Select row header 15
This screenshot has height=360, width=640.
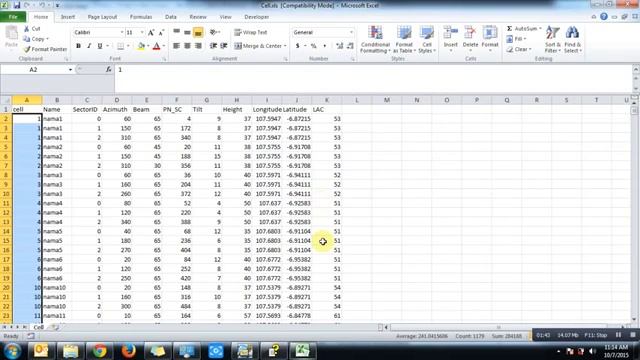click(x=6, y=241)
